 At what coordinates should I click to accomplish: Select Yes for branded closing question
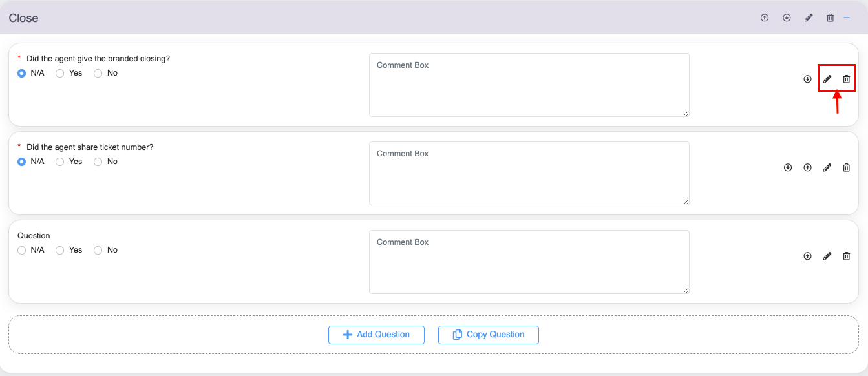pyautogui.click(x=60, y=73)
